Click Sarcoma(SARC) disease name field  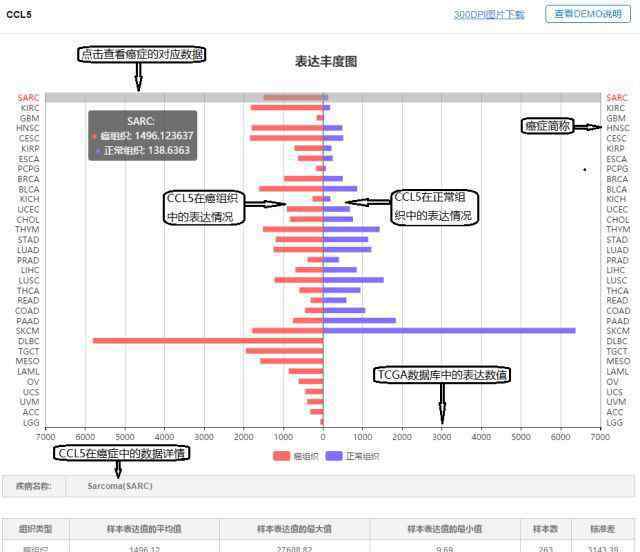point(350,486)
